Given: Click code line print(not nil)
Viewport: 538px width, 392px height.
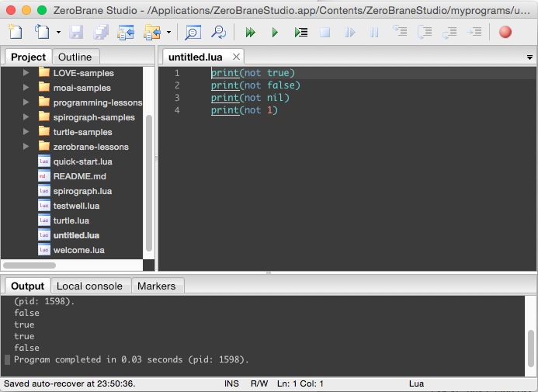Looking at the screenshot, I should click(x=250, y=98).
